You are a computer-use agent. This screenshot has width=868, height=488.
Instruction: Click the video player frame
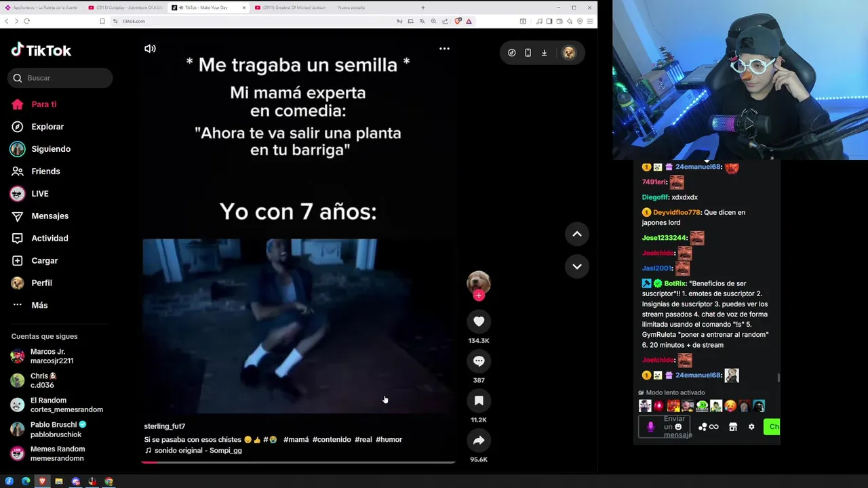(x=298, y=251)
